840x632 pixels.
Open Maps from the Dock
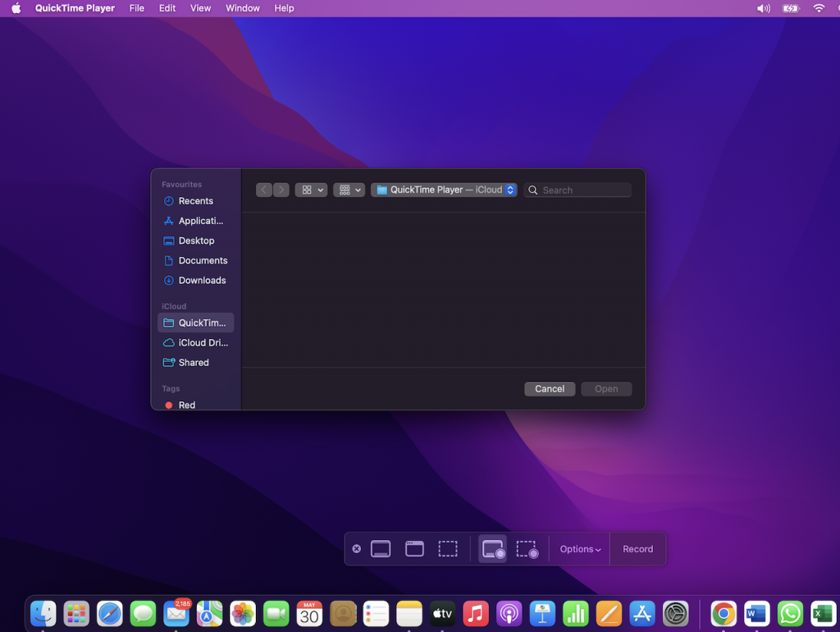(209, 613)
